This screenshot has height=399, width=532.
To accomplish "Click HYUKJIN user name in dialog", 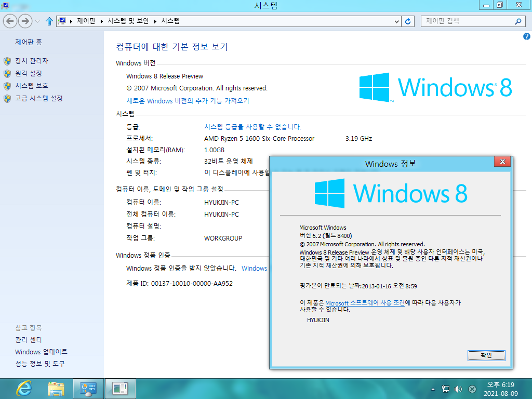I will (318, 320).
